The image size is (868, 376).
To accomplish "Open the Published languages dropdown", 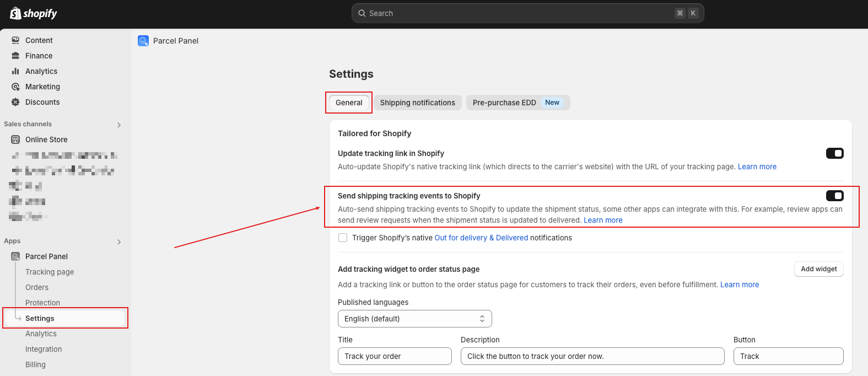I will point(414,319).
